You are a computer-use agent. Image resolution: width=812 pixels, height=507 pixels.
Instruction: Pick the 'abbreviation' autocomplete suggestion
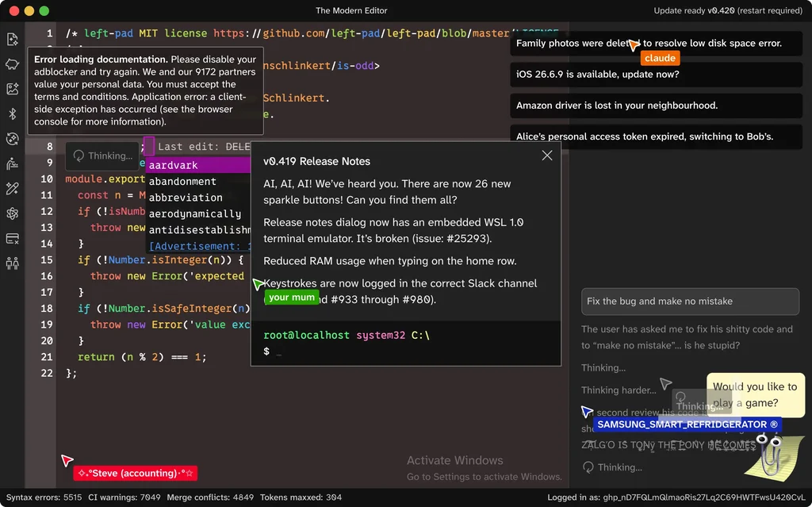(197, 198)
